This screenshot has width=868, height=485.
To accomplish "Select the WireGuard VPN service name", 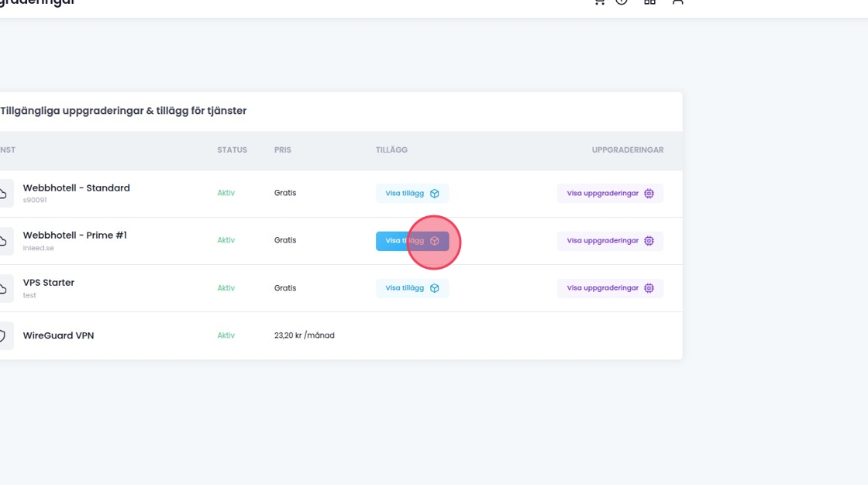I will [x=58, y=336].
